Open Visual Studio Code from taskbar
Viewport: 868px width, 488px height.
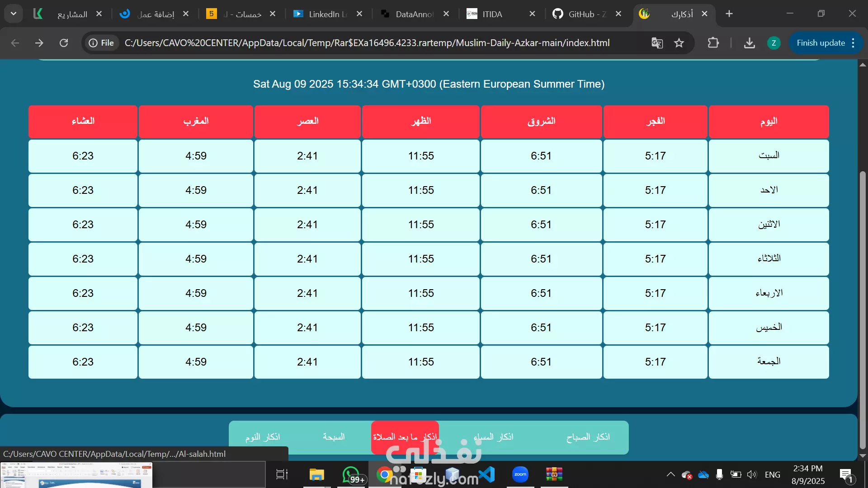[486, 474]
